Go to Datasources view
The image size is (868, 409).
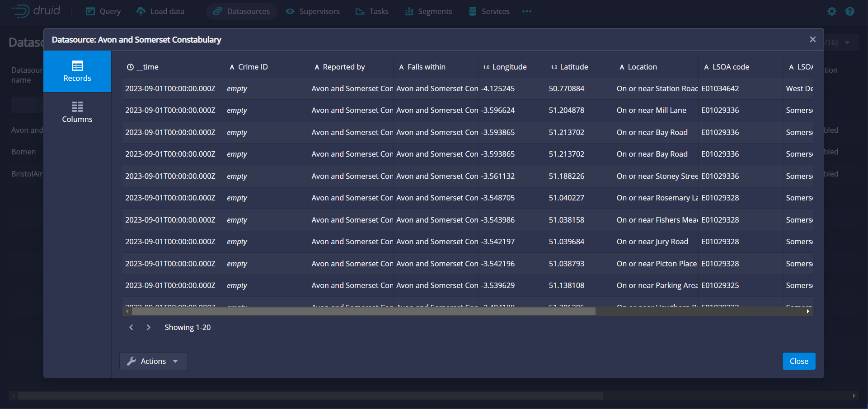242,11
